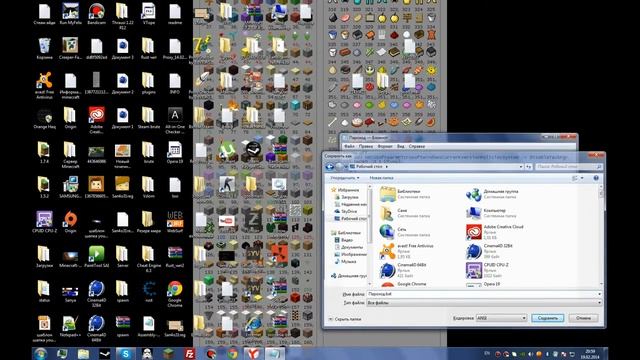
Task: Expand the address bar path dropdown
Action: [x=520, y=167]
